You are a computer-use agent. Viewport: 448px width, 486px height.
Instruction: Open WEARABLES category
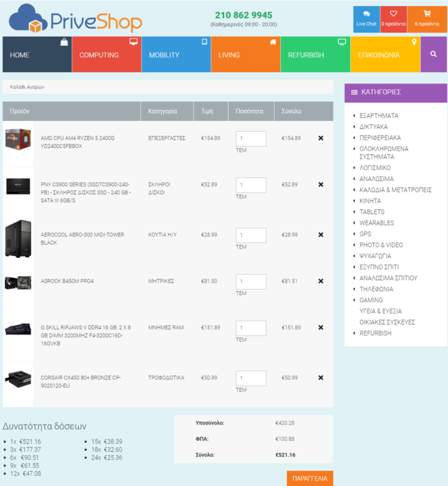[376, 223]
